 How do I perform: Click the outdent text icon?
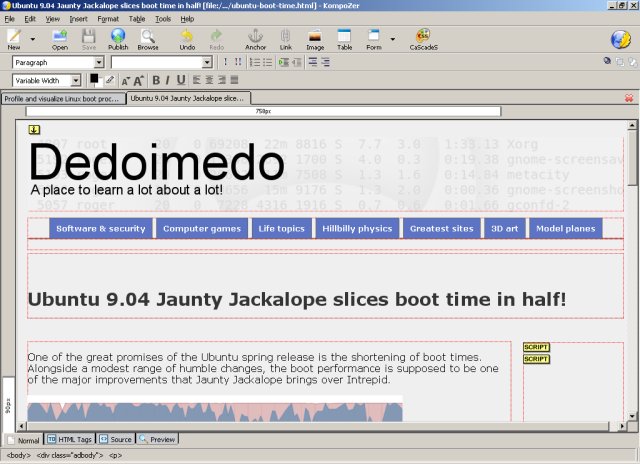[296, 62]
